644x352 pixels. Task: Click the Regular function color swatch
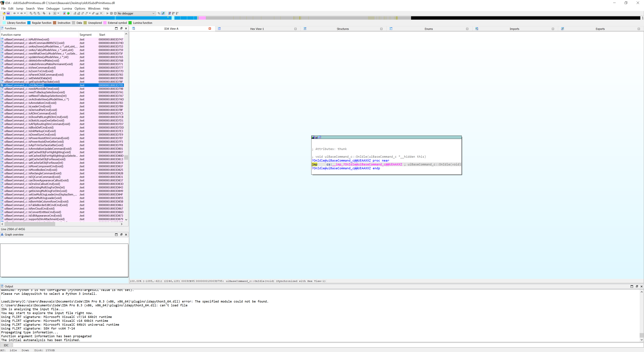tap(29, 23)
